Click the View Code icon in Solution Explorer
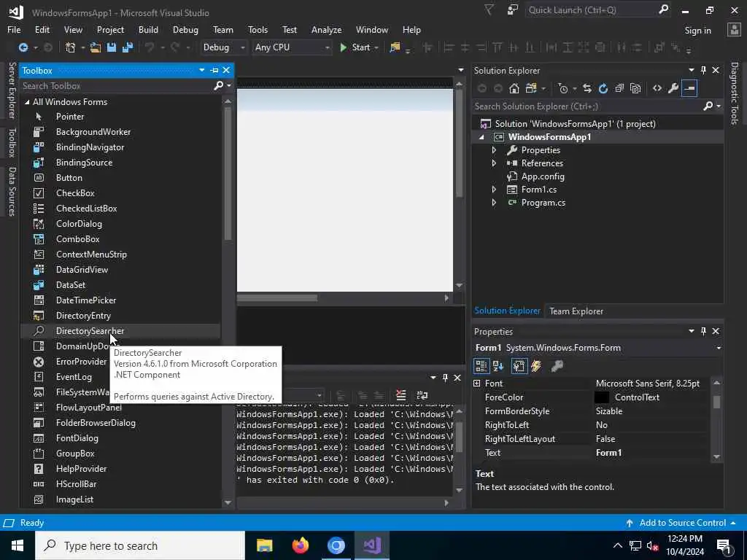This screenshot has height=560, width=747. click(657, 88)
